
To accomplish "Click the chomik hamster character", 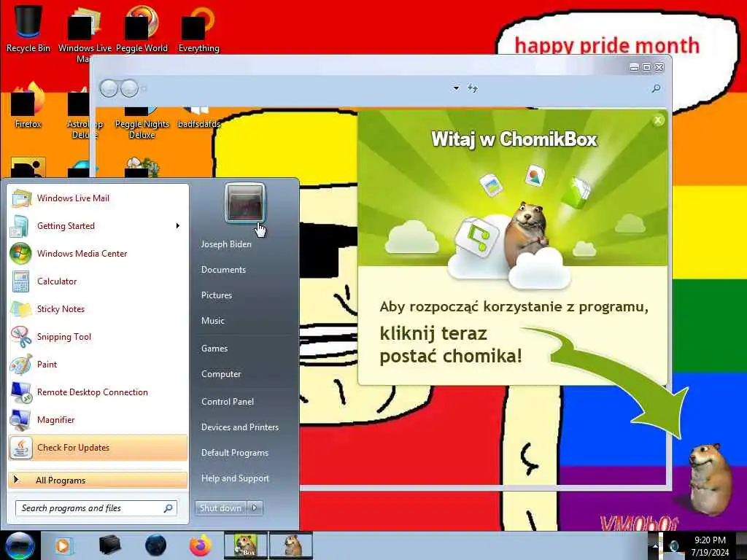I will [709, 478].
